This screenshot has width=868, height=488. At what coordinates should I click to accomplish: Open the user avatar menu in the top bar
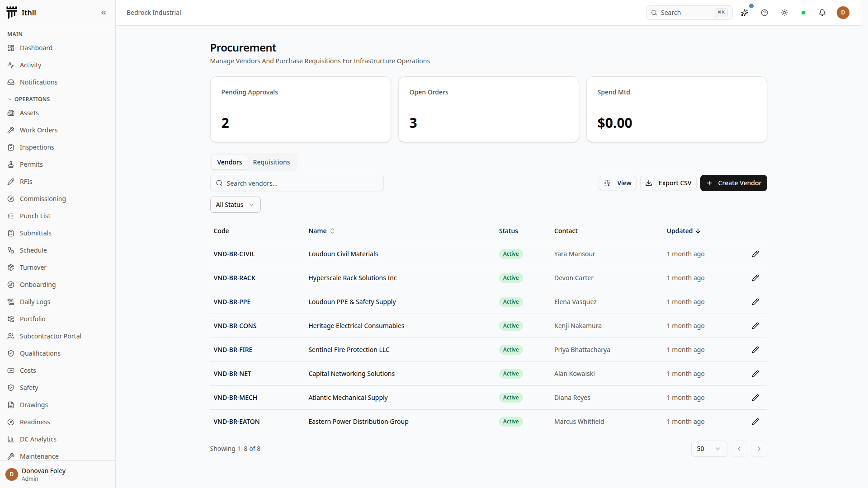pyautogui.click(x=843, y=13)
